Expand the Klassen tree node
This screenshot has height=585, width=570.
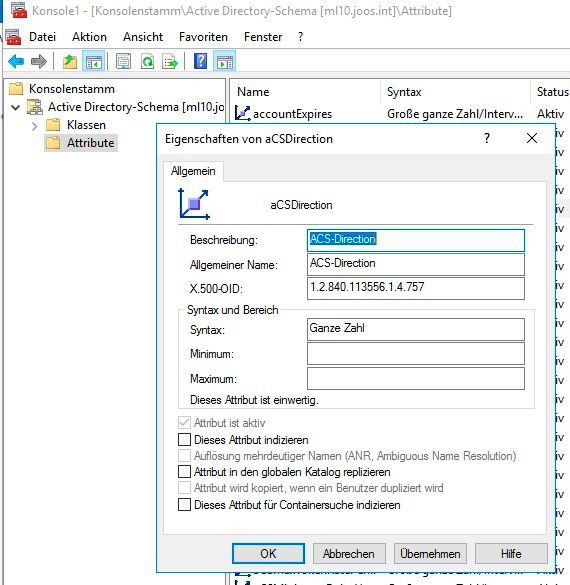(x=35, y=126)
